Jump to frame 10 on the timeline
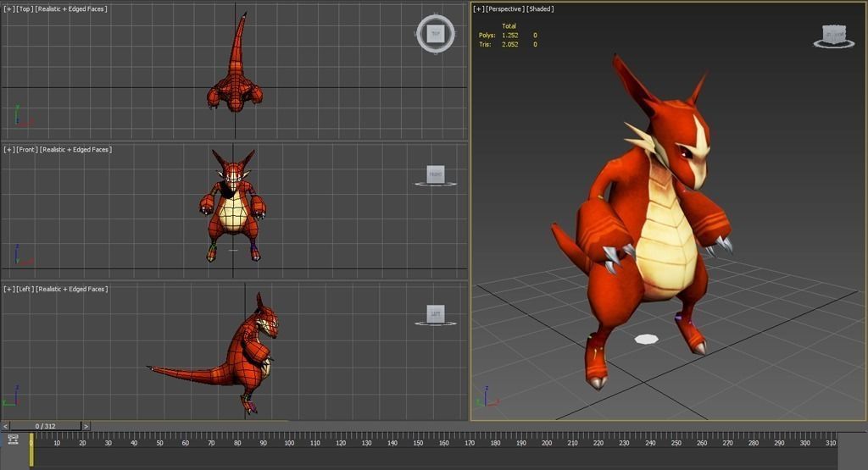The height and width of the screenshot is (470, 868). tap(57, 442)
